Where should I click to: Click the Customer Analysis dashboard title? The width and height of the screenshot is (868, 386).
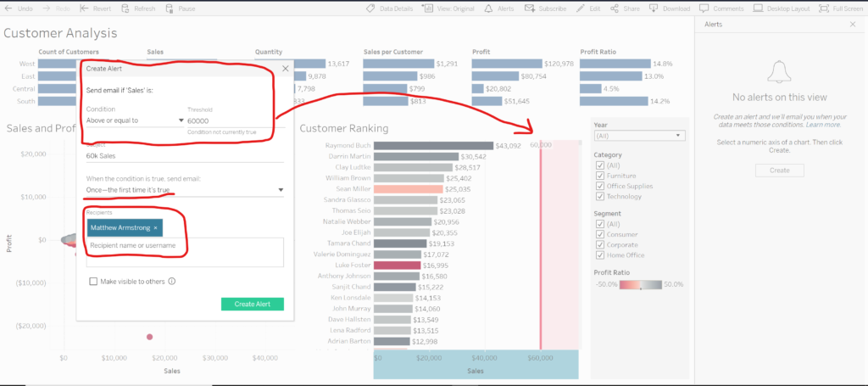(x=60, y=33)
